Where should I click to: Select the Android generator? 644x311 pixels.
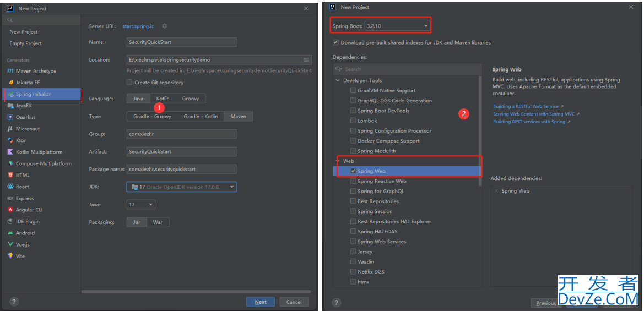point(25,233)
